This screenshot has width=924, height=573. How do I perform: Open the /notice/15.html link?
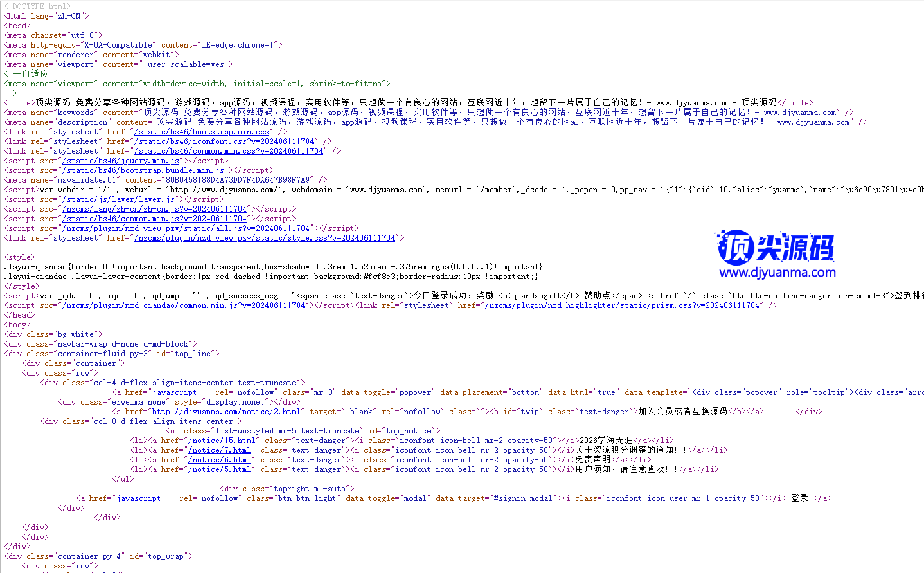(222, 441)
